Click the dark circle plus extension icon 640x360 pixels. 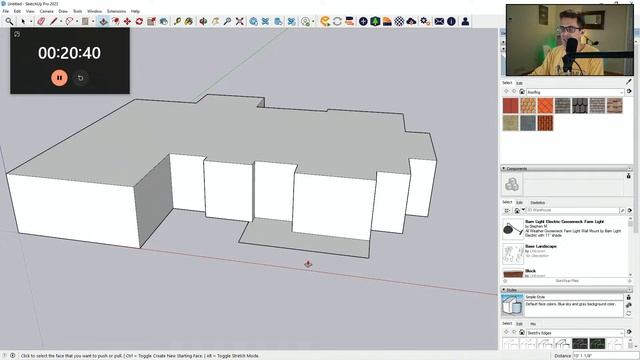363,21
